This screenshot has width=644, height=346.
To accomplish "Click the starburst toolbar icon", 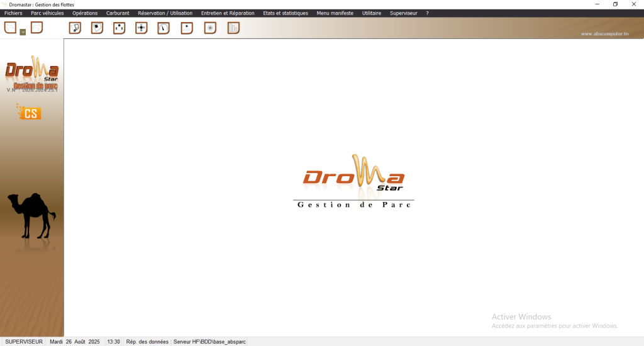I will click(x=210, y=28).
